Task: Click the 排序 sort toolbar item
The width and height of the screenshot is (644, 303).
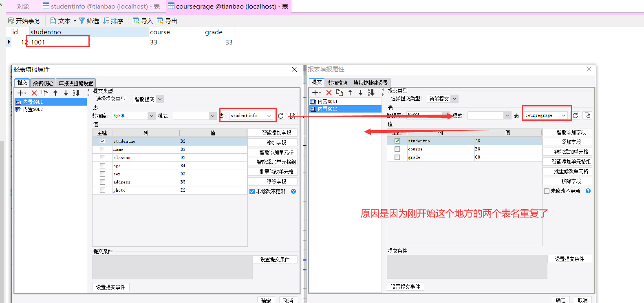Action: tap(113, 21)
